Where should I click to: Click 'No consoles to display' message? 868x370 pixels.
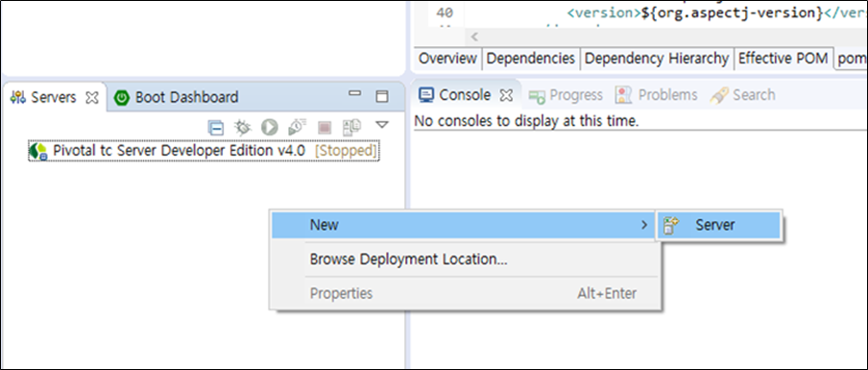(526, 121)
